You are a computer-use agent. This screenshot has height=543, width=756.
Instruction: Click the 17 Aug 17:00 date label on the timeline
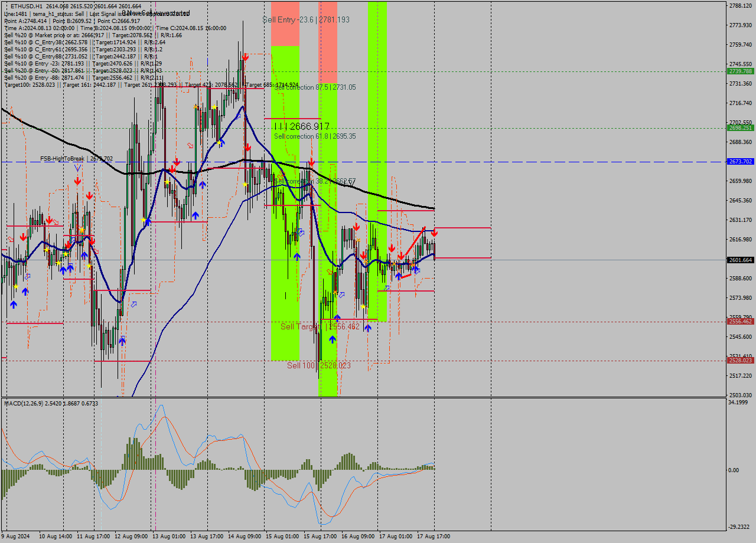[434, 537]
